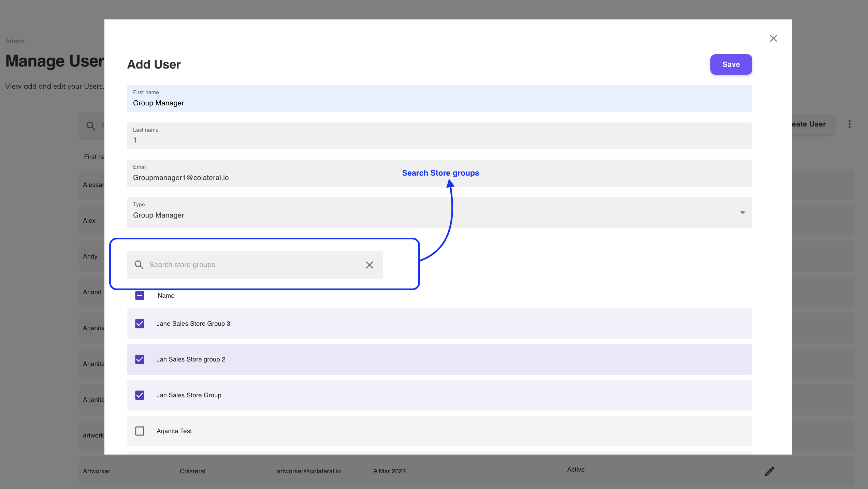Toggle the select-all Name checkbox

[x=140, y=296]
